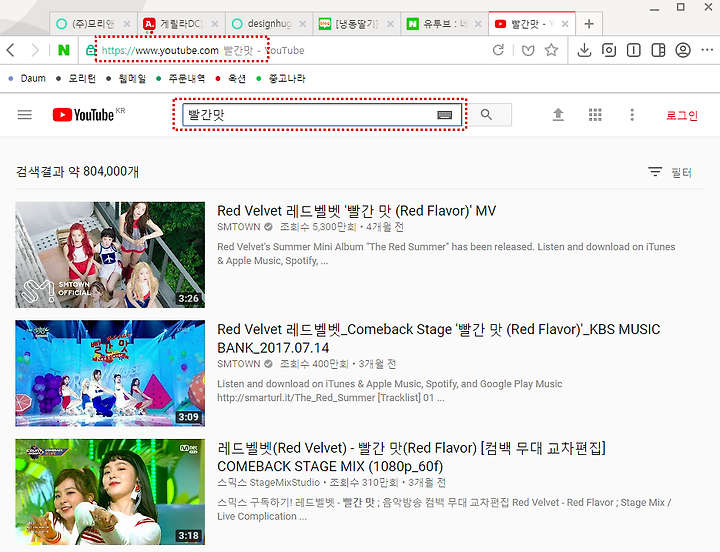Bookmark this page with the star icon
Image resolution: width=720 pixels, height=552 pixels.
pyautogui.click(x=551, y=50)
